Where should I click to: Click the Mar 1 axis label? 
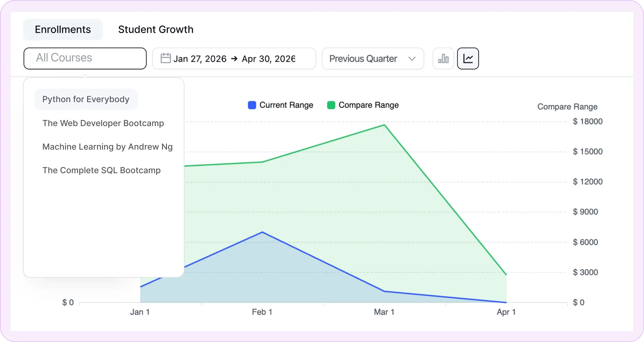pyautogui.click(x=384, y=312)
